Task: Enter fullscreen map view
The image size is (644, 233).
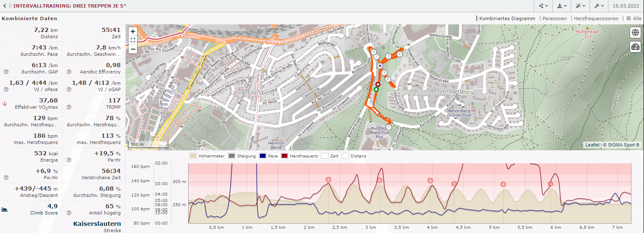Action: tap(133, 40)
